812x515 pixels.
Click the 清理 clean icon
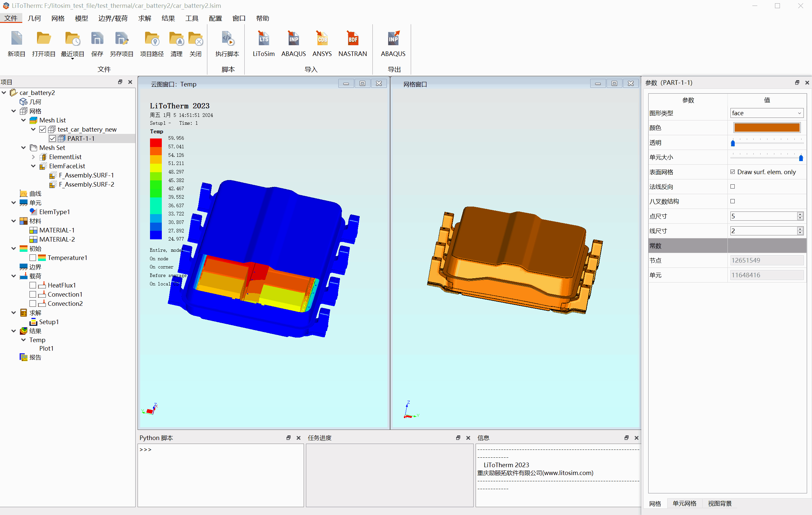pos(176,39)
